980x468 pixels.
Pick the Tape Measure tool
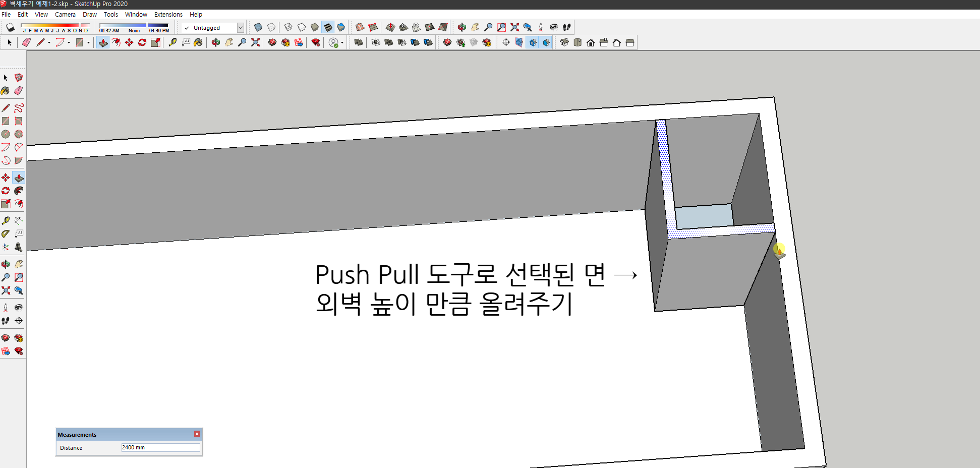click(174, 42)
